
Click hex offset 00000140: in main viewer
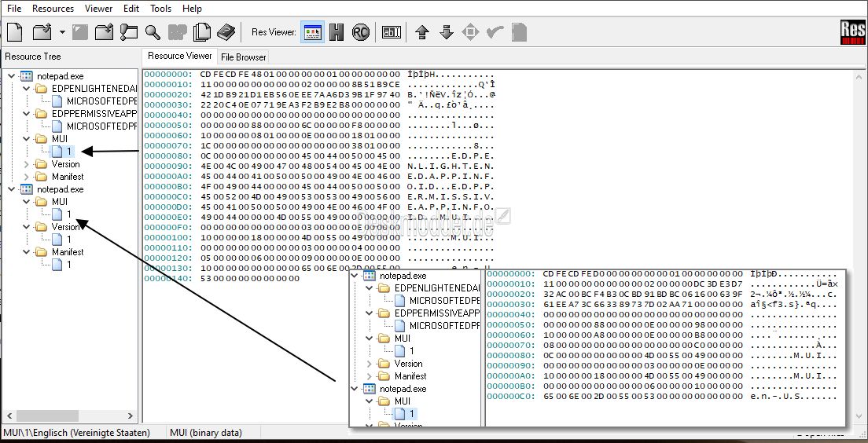(168, 277)
